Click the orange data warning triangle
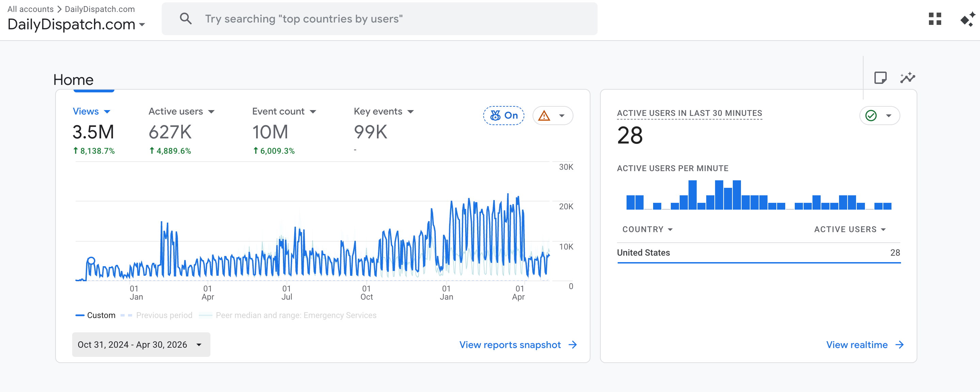Viewport: 980px width, 392px height. [544, 116]
